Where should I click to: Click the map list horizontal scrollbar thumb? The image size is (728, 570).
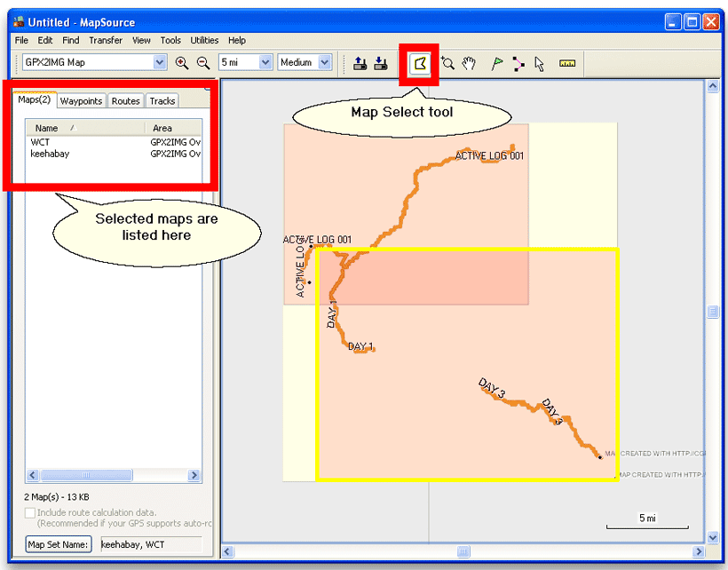(86, 475)
